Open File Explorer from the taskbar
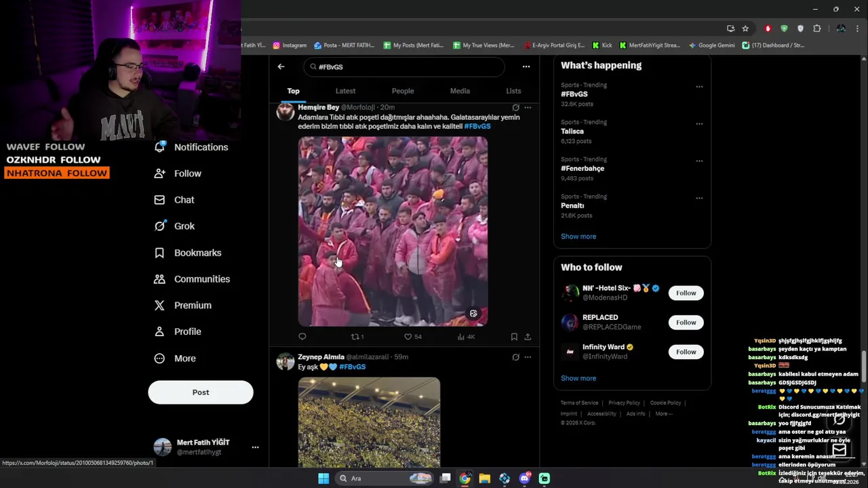 tap(484, 479)
